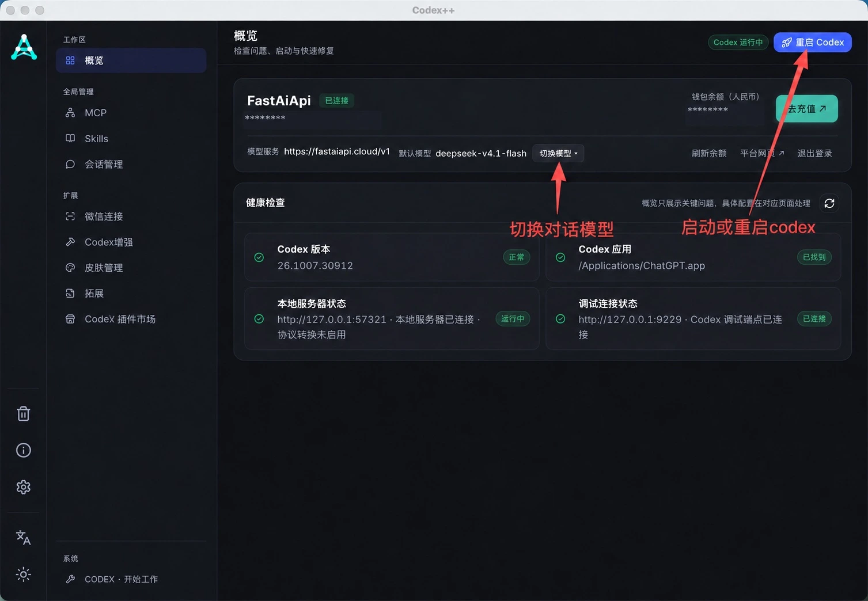
Task: Click the Codex++ logo in the sidebar
Action: (24, 47)
